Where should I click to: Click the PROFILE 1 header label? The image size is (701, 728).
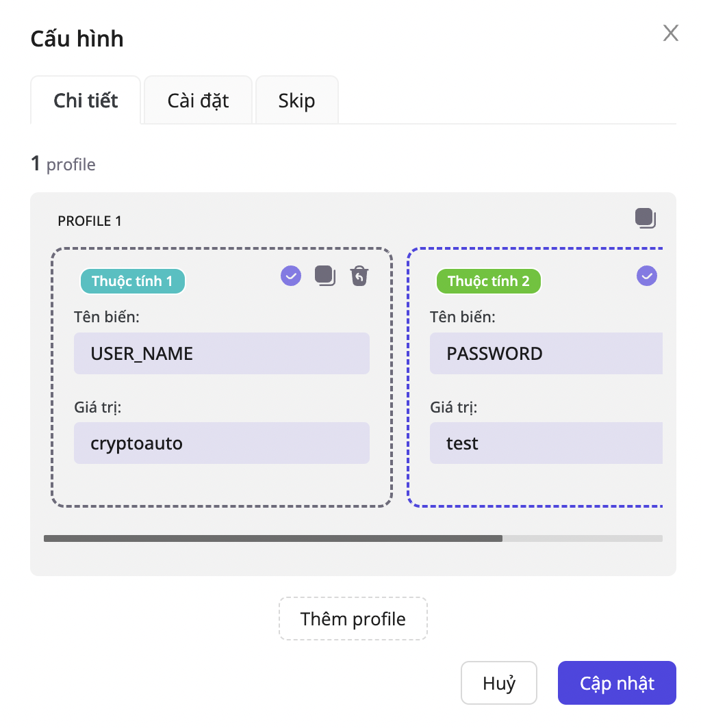click(x=90, y=221)
